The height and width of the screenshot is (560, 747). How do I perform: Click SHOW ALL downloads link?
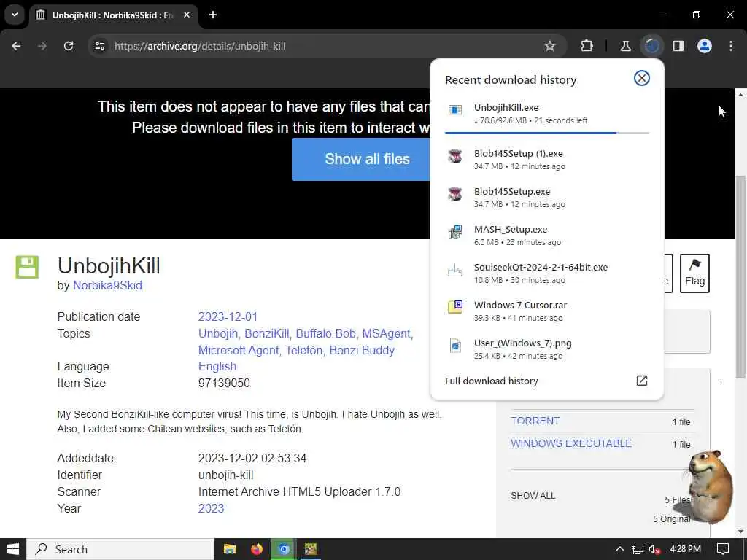pos(533,496)
